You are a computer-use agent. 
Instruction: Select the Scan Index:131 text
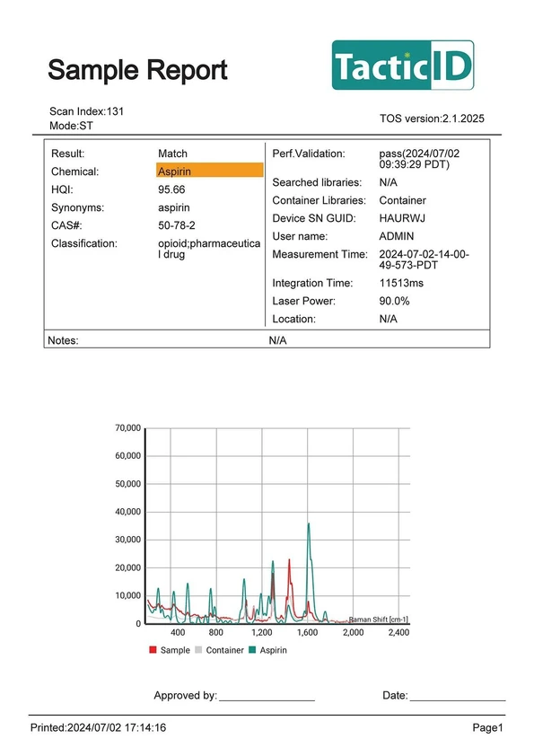point(87,111)
